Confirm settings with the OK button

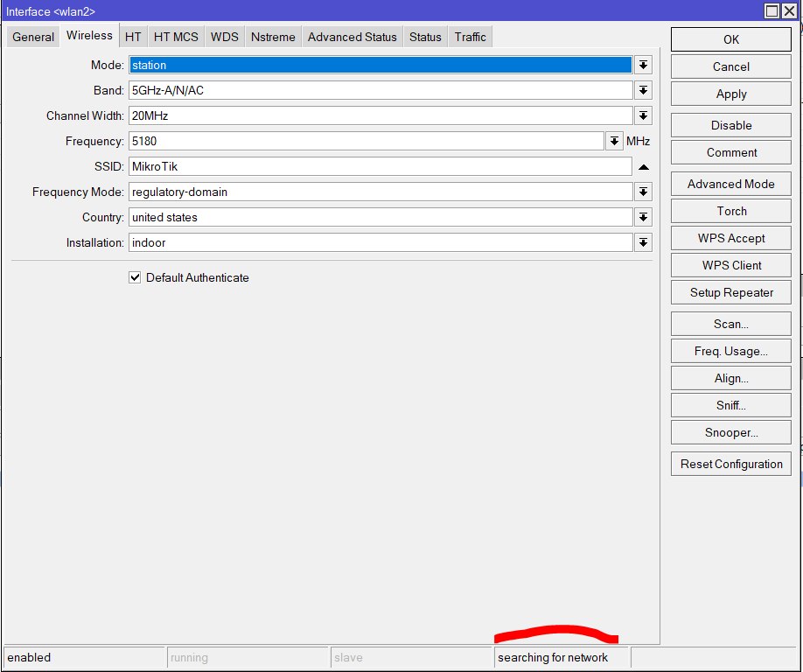tap(730, 39)
